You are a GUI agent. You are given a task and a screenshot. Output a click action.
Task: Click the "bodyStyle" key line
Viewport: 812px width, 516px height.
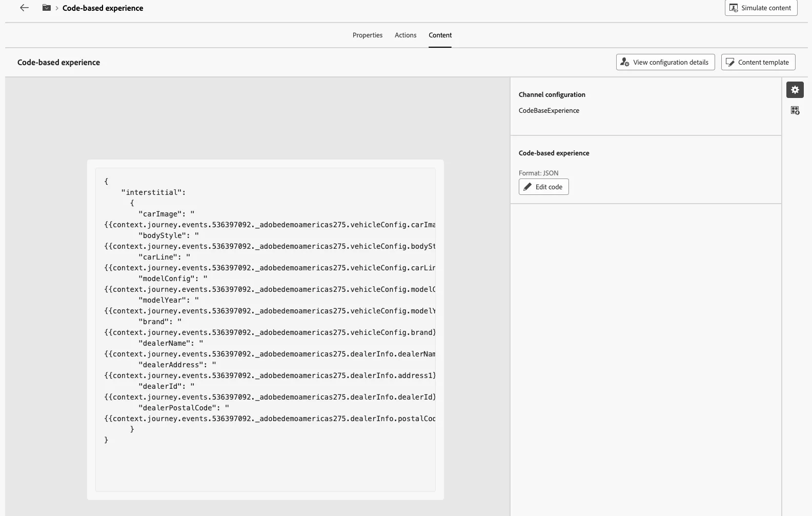[x=168, y=235]
